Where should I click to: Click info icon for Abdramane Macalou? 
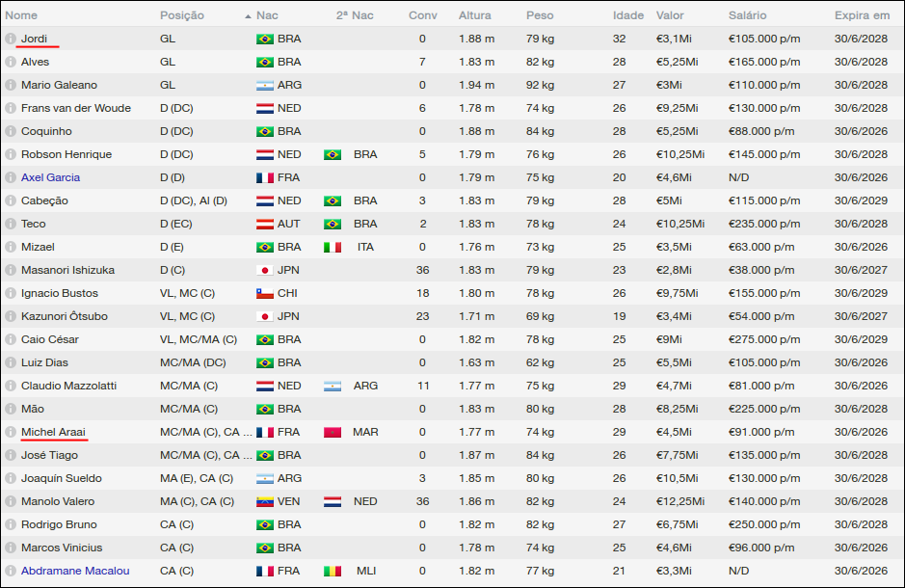pyautogui.click(x=11, y=571)
